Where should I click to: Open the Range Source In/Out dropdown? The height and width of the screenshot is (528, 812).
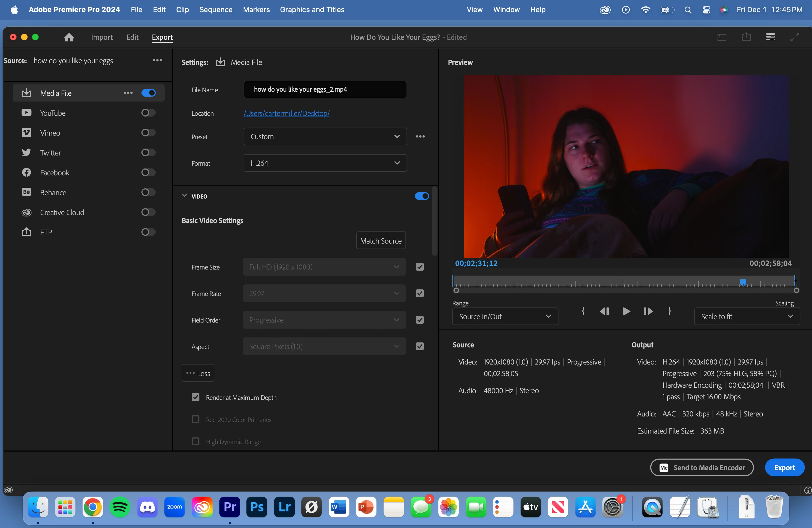[x=505, y=316]
